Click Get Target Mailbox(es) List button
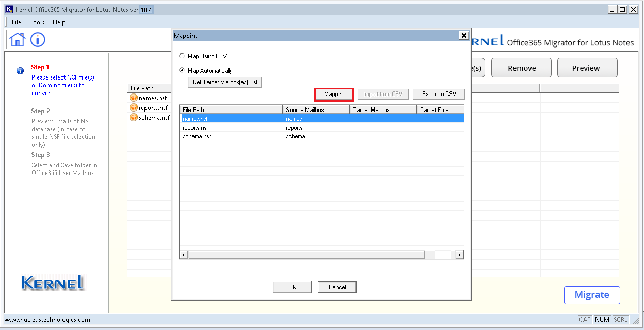This screenshot has width=644, height=330. (224, 82)
